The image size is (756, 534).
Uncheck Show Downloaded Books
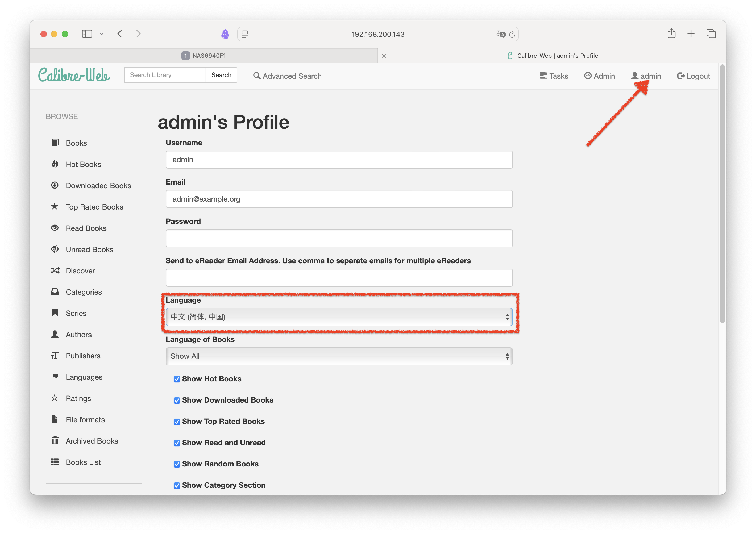pyautogui.click(x=177, y=400)
